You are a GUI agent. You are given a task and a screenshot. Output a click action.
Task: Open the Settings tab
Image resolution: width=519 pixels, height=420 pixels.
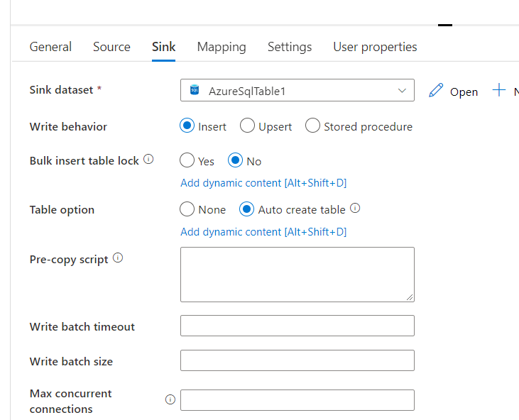290,47
